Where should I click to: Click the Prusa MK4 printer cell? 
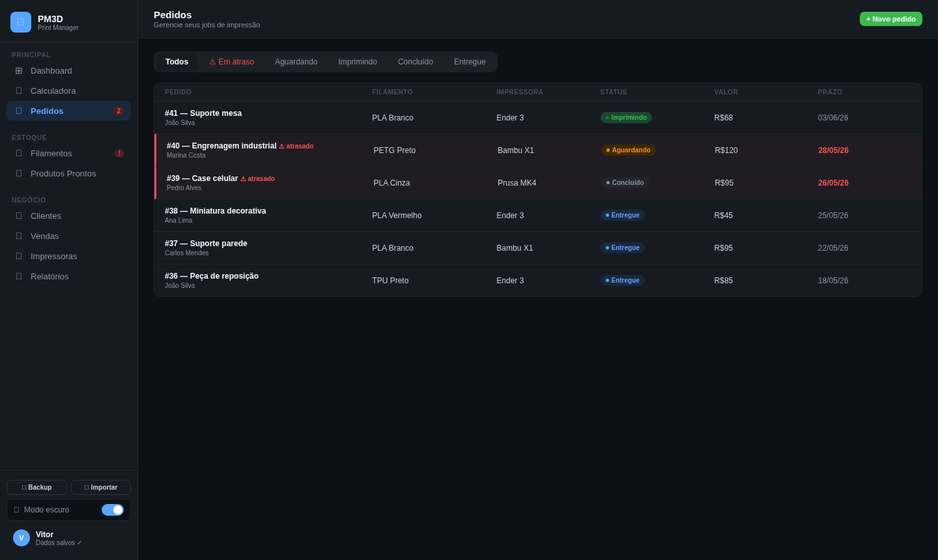pos(517,183)
